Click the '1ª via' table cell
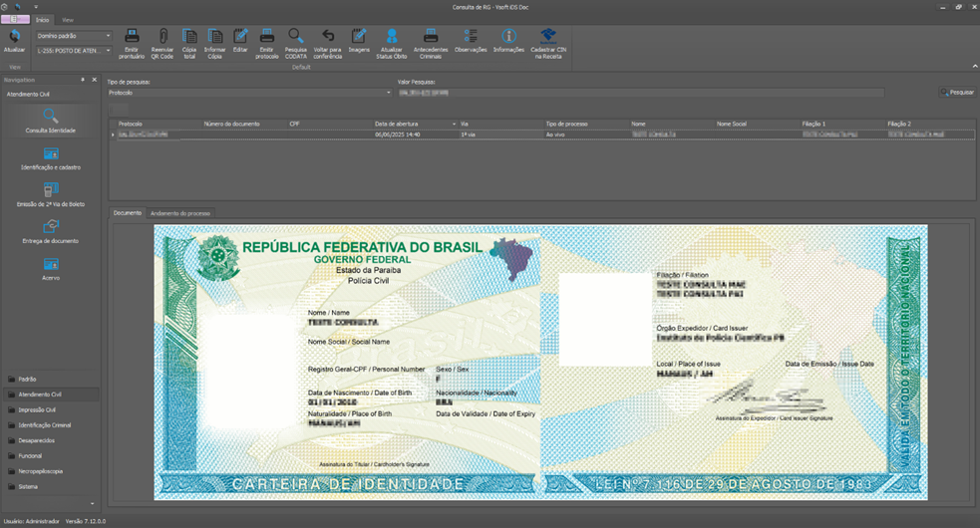This screenshot has height=528, width=980. (x=501, y=134)
